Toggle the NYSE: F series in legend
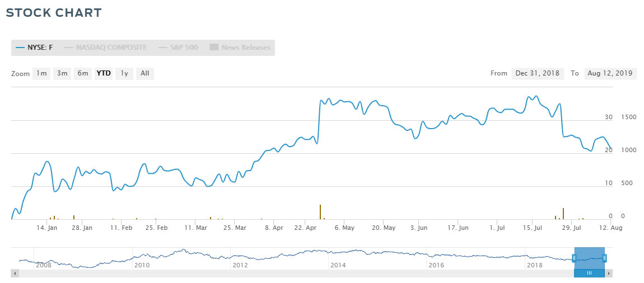644x283 pixels. 35,48
